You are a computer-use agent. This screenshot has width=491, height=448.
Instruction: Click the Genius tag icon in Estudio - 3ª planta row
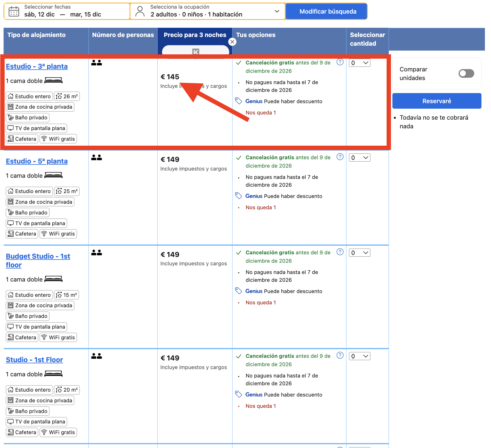click(239, 101)
